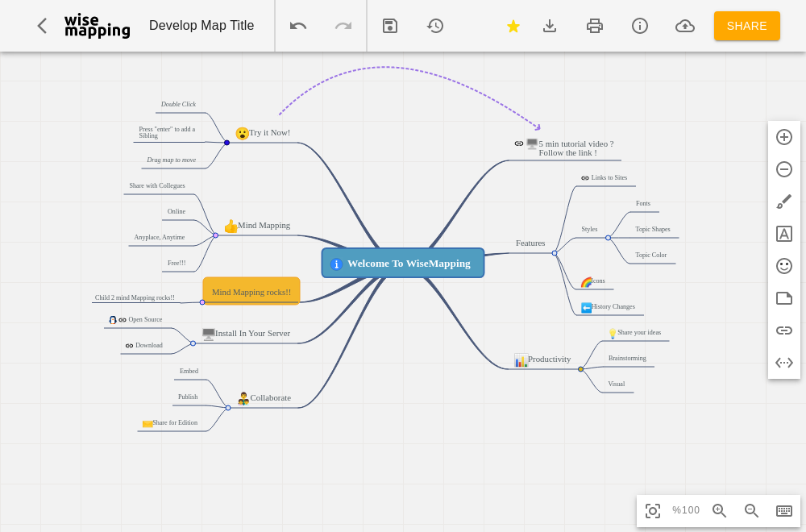Image resolution: width=806 pixels, height=532 pixels.
Task: Select the "Topic Shapes" topic
Action: (652, 229)
